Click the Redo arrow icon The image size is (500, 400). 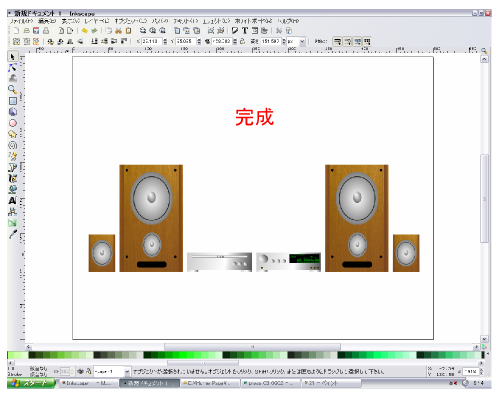point(95,31)
